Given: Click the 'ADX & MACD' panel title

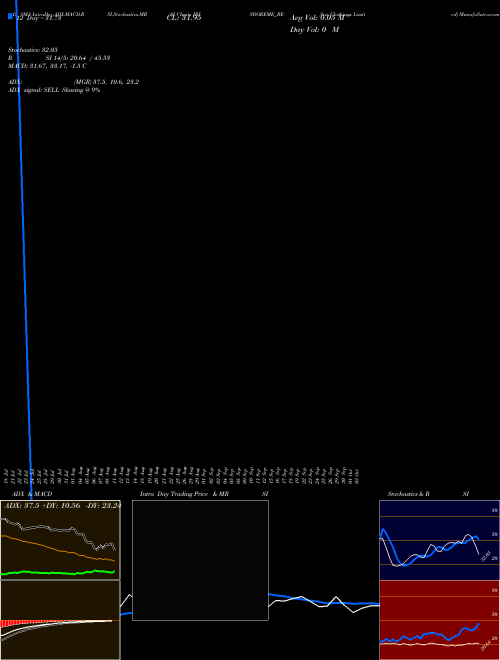Looking at the screenshot, I should (x=32, y=494).
